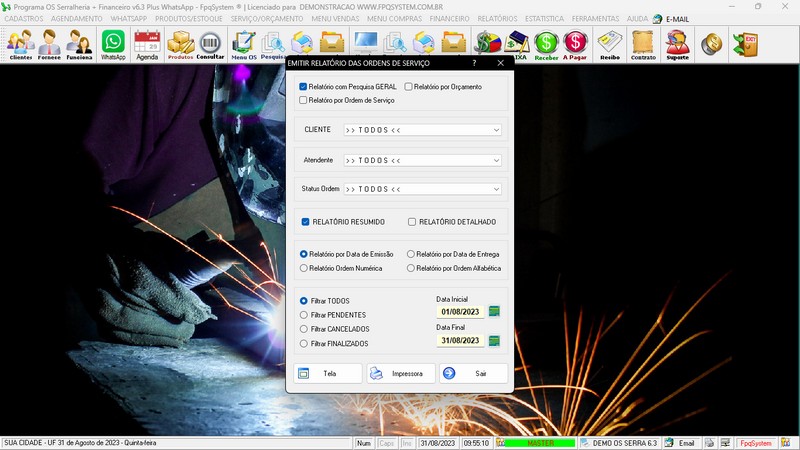Click the Impressora button
Viewport: 800px width, 450px height.
point(401,373)
